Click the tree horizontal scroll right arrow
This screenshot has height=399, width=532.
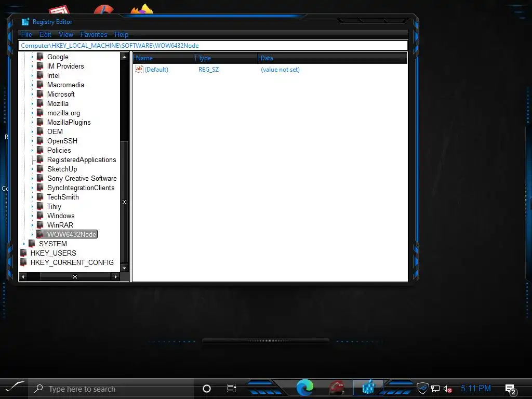pos(116,276)
